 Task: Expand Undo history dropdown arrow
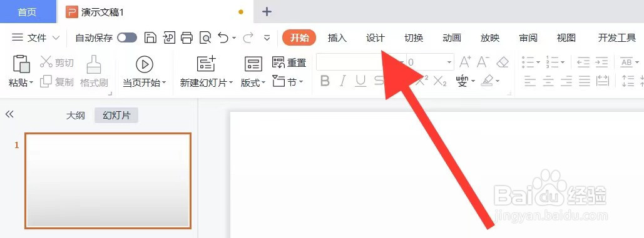pos(234,38)
